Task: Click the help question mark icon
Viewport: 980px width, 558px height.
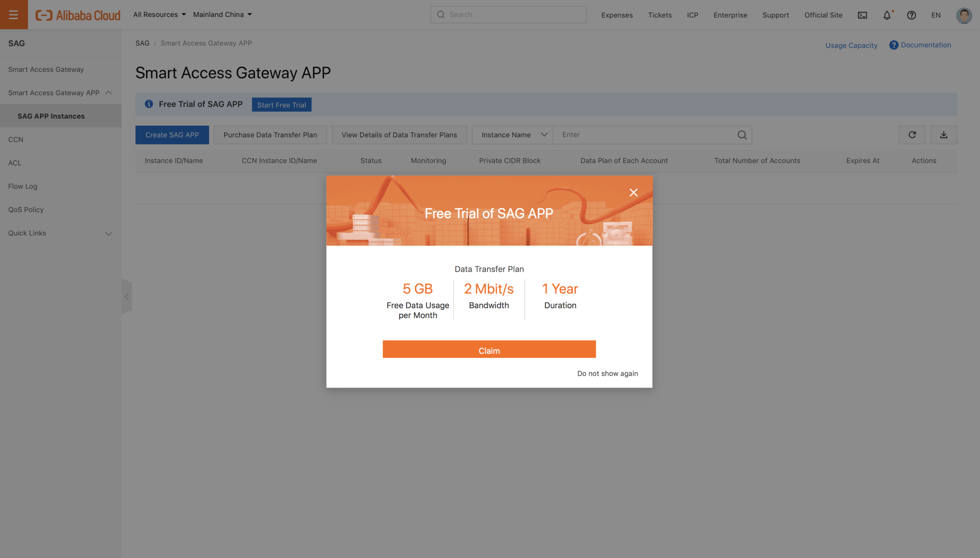Action: click(911, 15)
